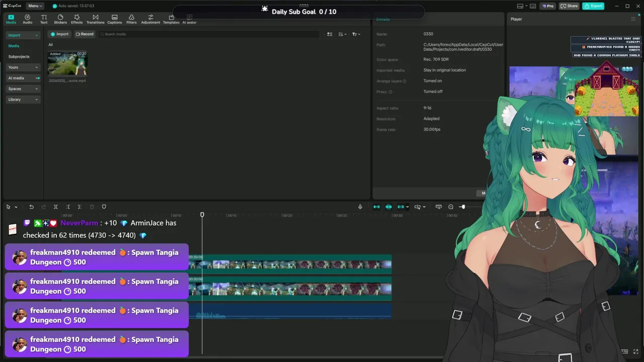Click the microphone voiceover record icon
644x362 pixels.
(x=360, y=207)
